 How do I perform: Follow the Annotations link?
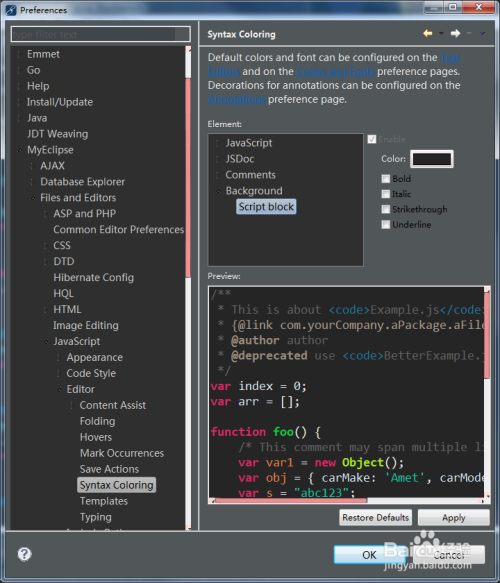coord(236,100)
